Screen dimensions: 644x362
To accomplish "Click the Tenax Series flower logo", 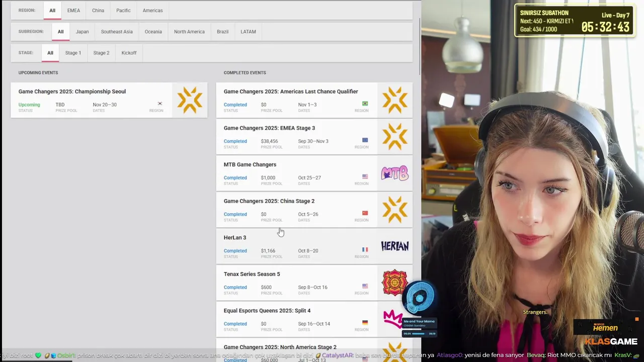I will (x=395, y=283).
